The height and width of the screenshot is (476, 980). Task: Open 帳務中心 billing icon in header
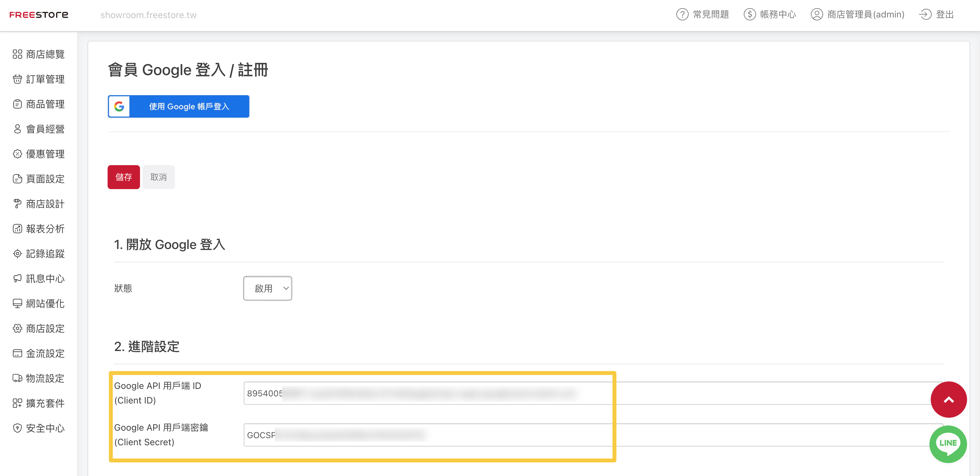[750, 15]
